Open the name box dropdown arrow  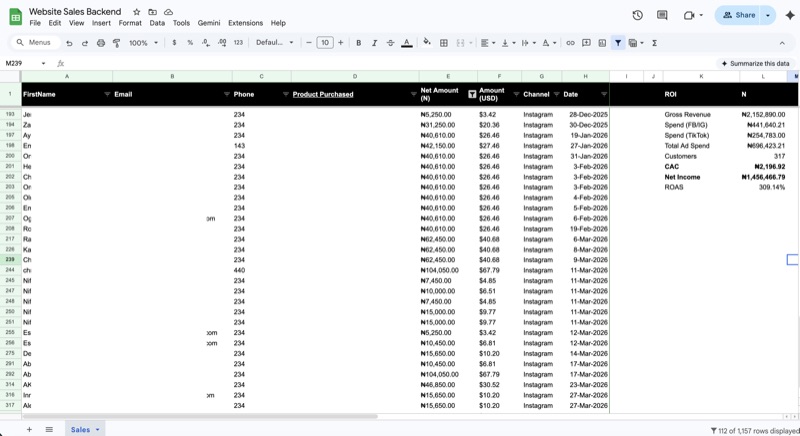[x=43, y=63]
